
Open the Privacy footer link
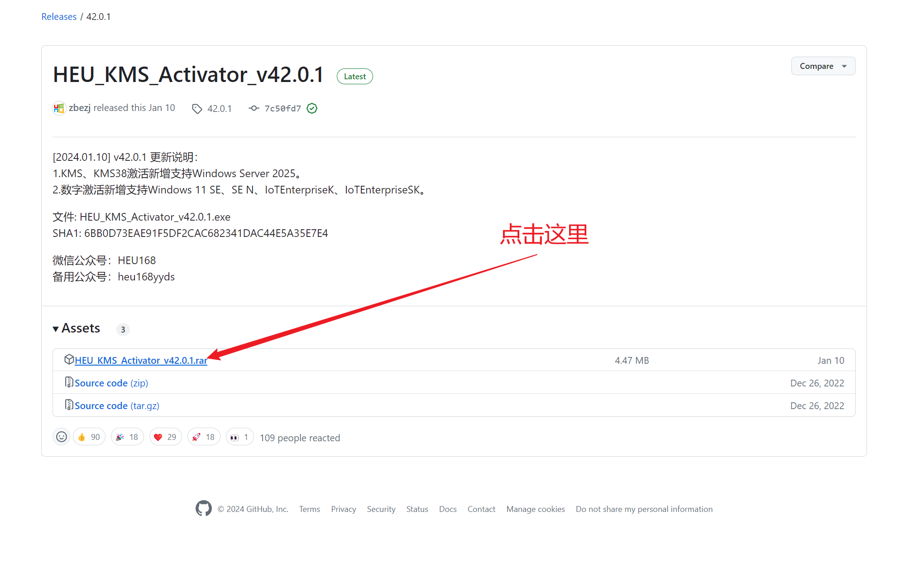(x=344, y=509)
